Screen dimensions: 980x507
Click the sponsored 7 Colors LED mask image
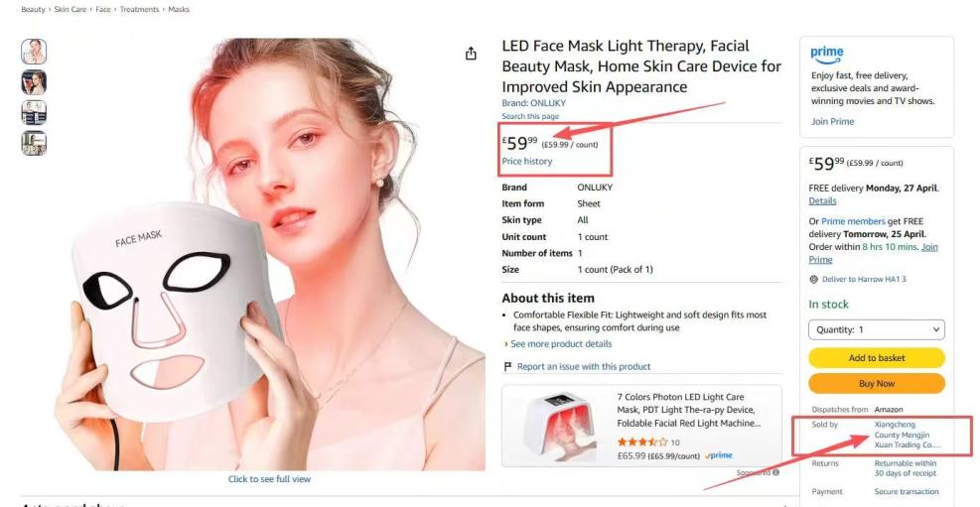click(558, 426)
